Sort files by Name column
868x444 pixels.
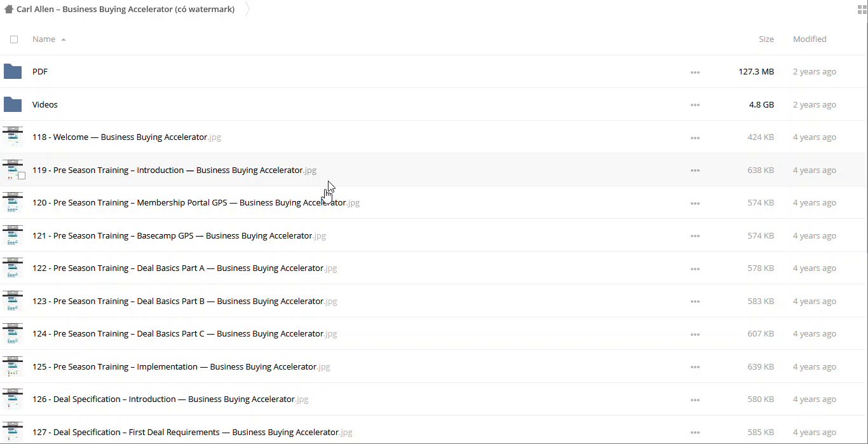pyautogui.click(x=44, y=39)
